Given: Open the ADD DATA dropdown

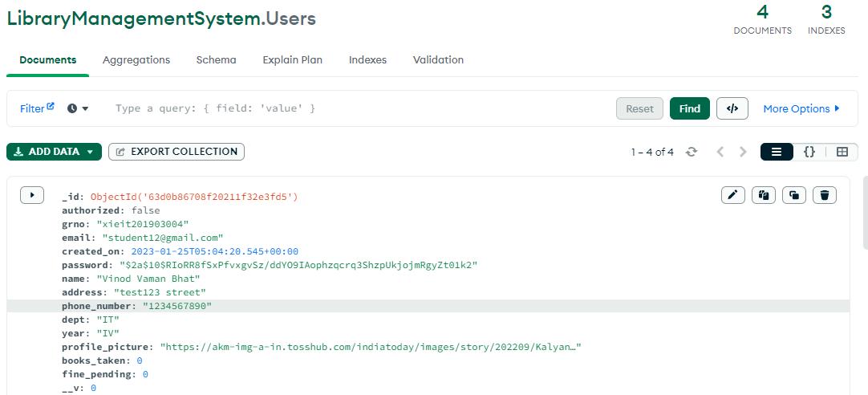Looking at the screenshot, I should point(54,152).
